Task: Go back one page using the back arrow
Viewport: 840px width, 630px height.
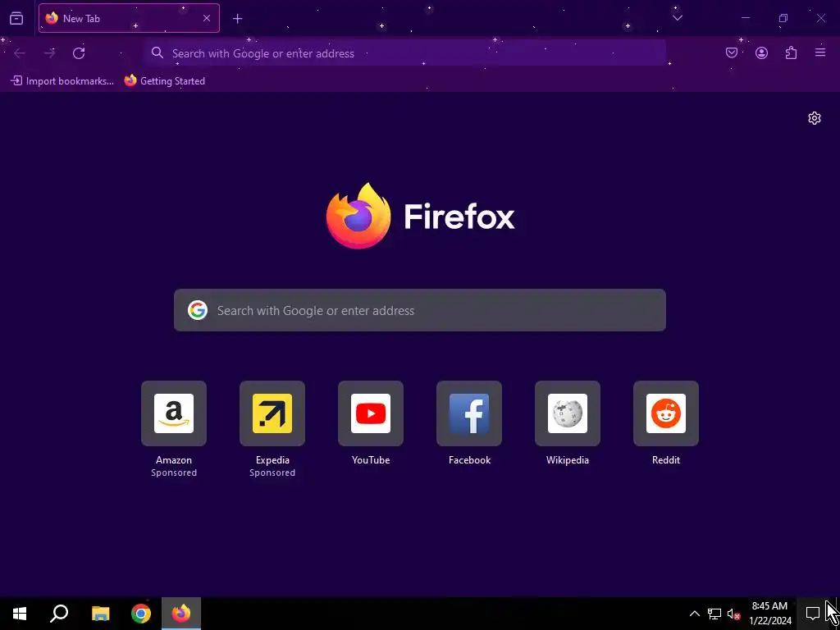Action: pos(20,53)
